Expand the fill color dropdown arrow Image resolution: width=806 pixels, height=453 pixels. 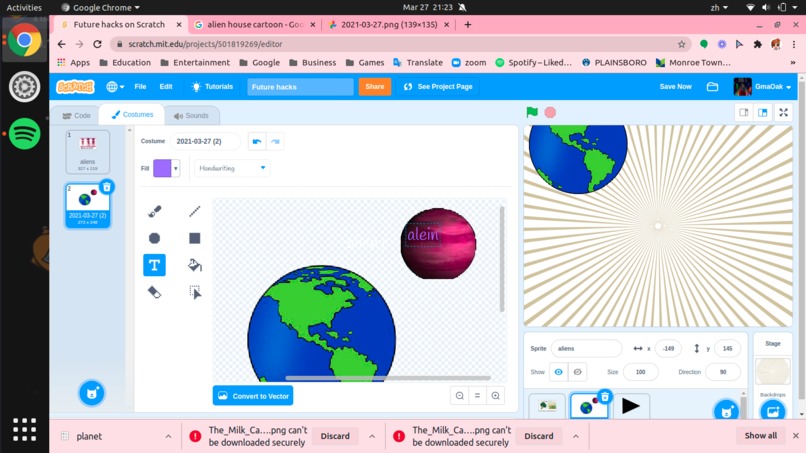pos(176,168)
